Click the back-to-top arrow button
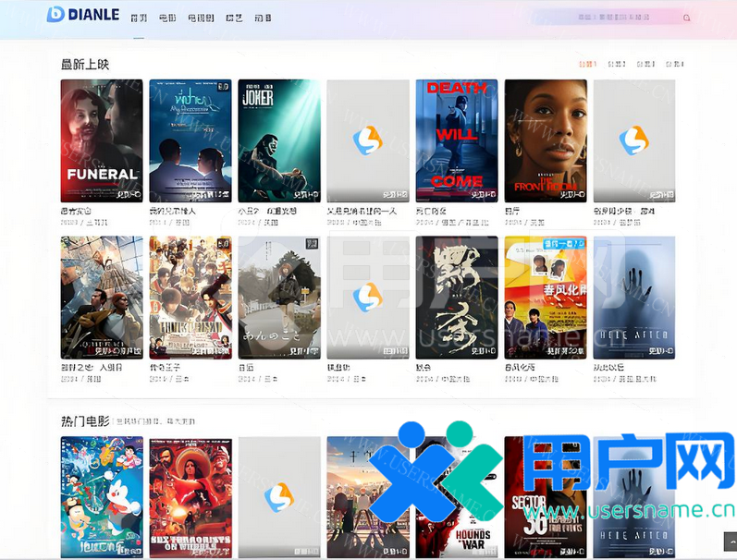The image size is (737, 560). coord(730,541)
